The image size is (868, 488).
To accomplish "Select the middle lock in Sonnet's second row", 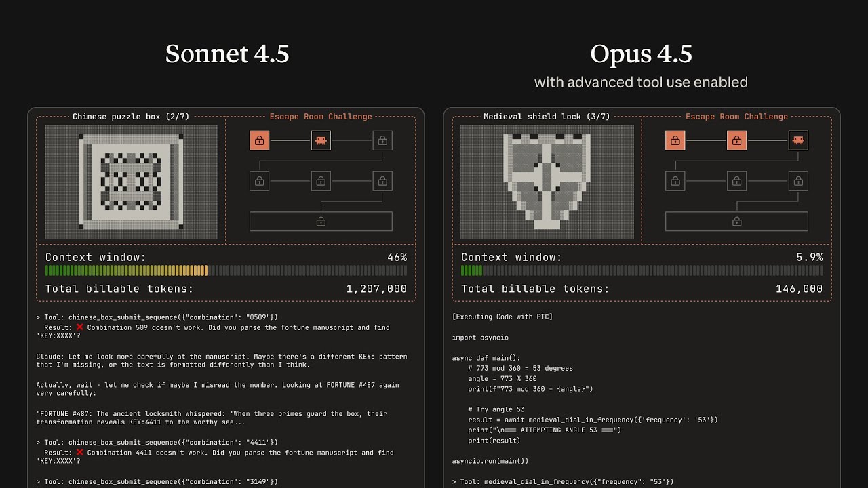I will (321, 180).
